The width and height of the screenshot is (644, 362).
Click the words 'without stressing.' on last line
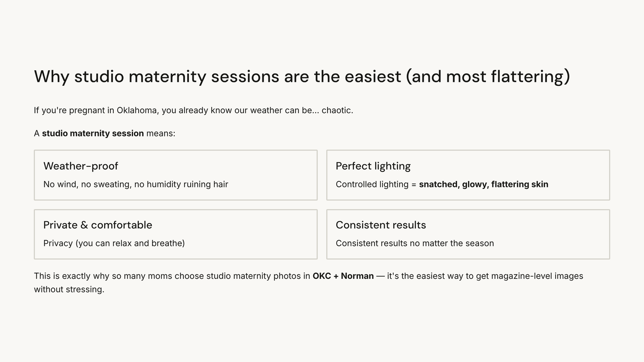point(69,290)
